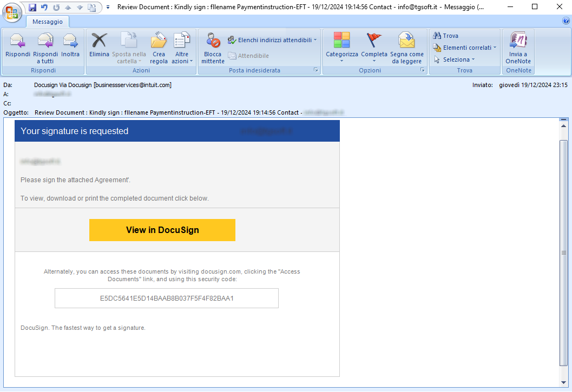572x392 pixels.
Task: Click the scroll down arrow of the message body
Action: click(563, 382)
